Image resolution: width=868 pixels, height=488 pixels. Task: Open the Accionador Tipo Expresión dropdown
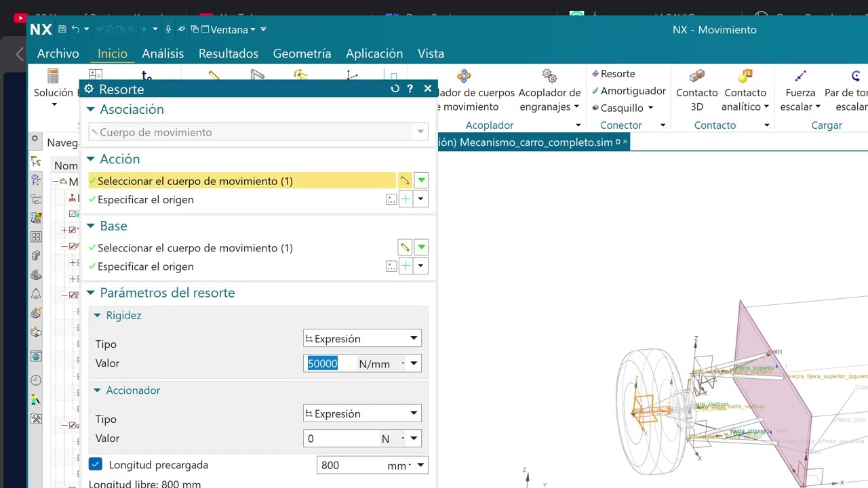pos(362,413)
